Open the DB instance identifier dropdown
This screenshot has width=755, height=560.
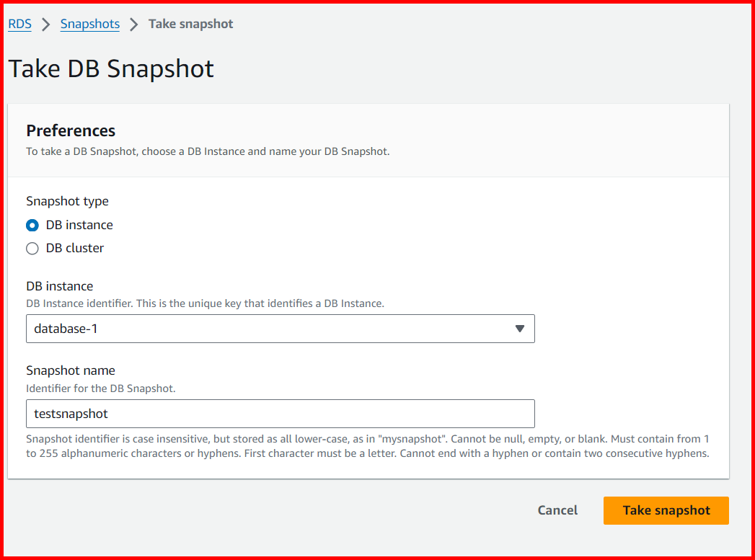(281, 329)
